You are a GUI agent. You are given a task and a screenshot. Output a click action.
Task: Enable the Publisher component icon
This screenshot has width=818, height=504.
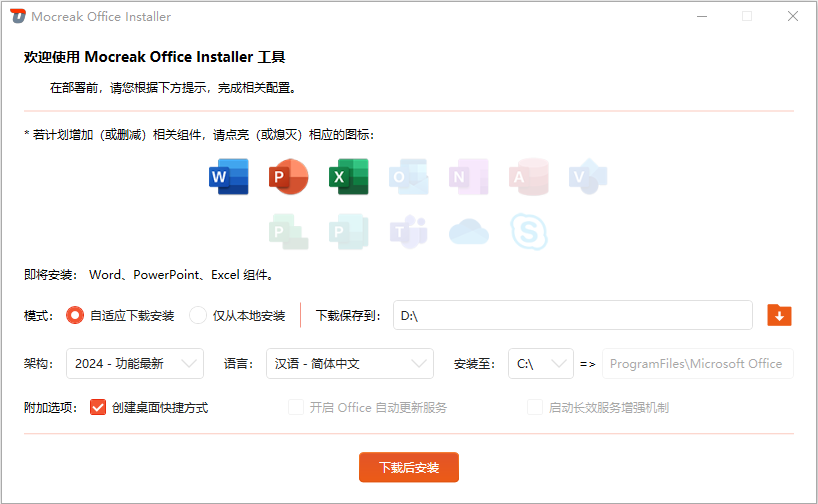348,232
